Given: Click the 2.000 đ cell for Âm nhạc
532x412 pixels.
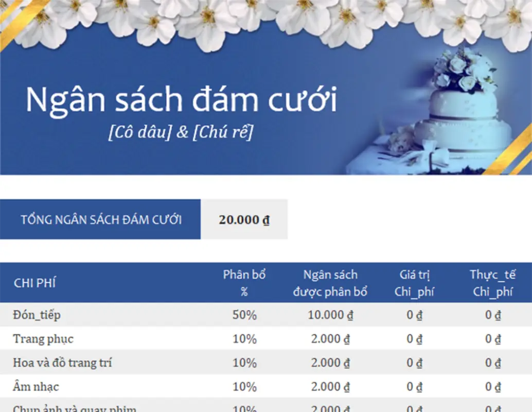Looking at the screenshot, I should pos(330,387).
